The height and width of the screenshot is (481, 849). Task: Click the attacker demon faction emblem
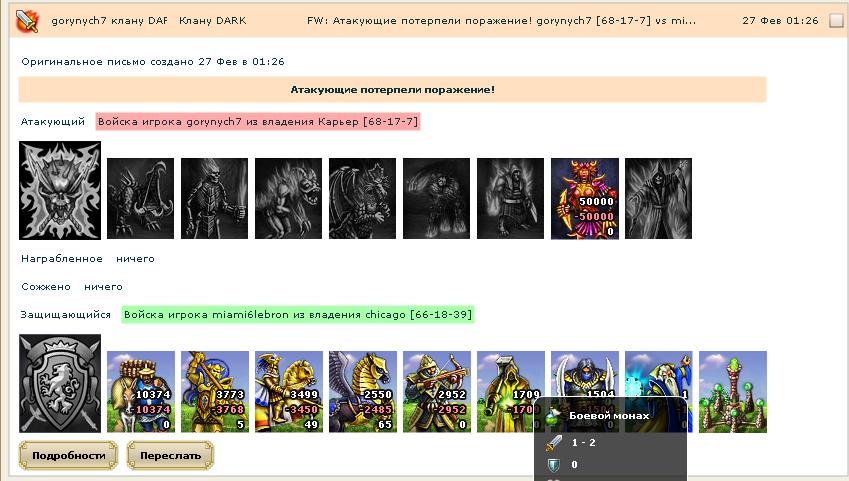click(60, 191)
